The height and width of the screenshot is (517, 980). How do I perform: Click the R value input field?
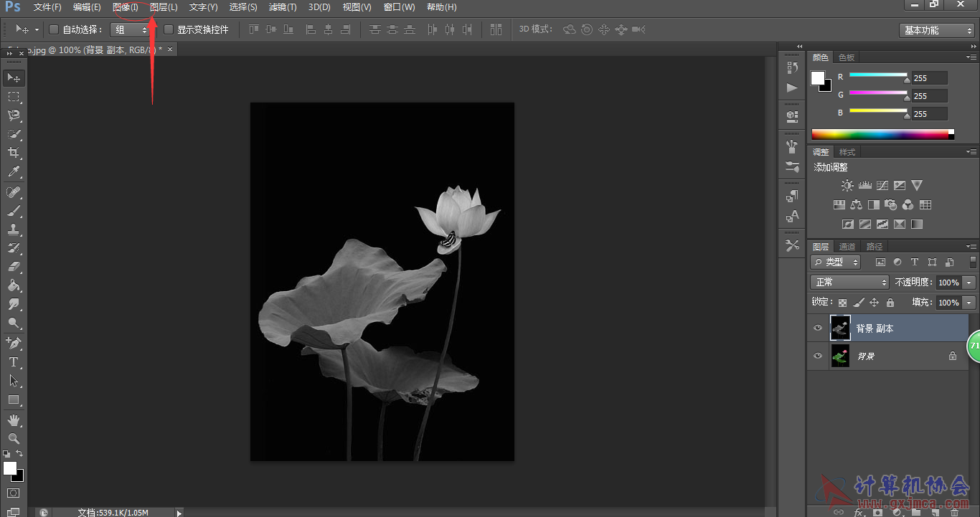929,78
